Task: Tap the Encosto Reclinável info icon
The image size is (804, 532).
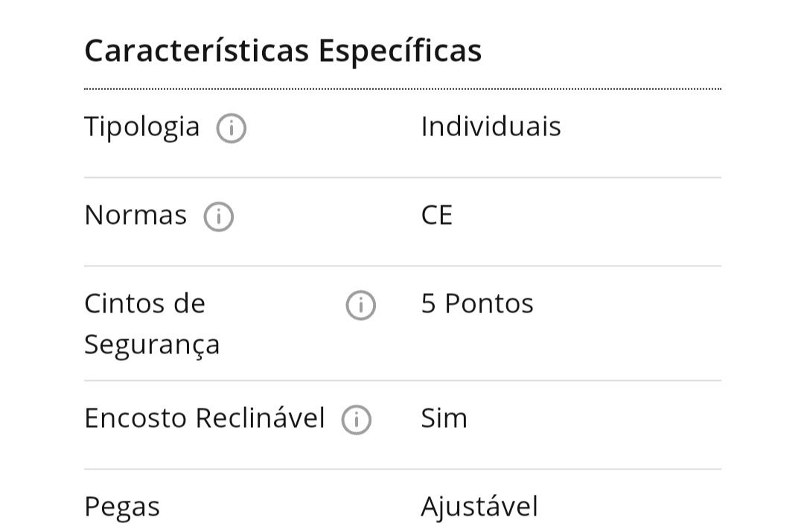Action: [x=357, y=420]
